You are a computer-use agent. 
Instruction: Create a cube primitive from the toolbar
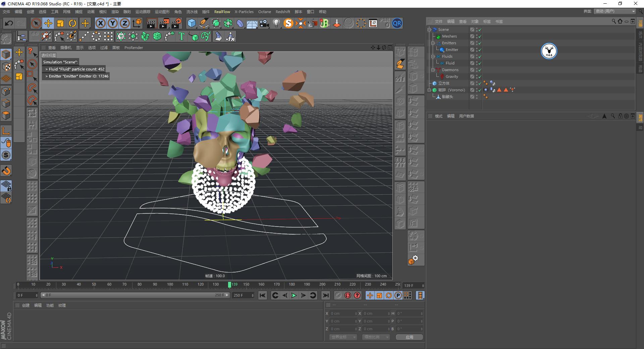click(x=192, y=23)
